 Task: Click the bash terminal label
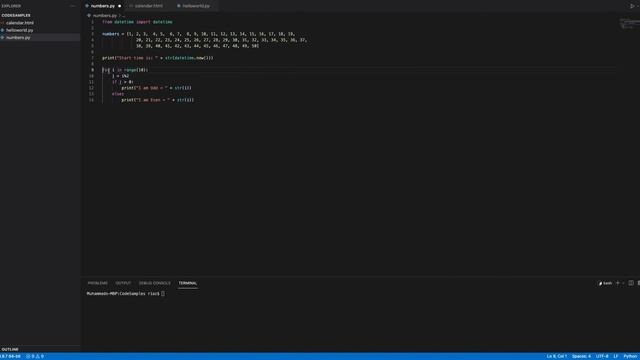(605, 283)
